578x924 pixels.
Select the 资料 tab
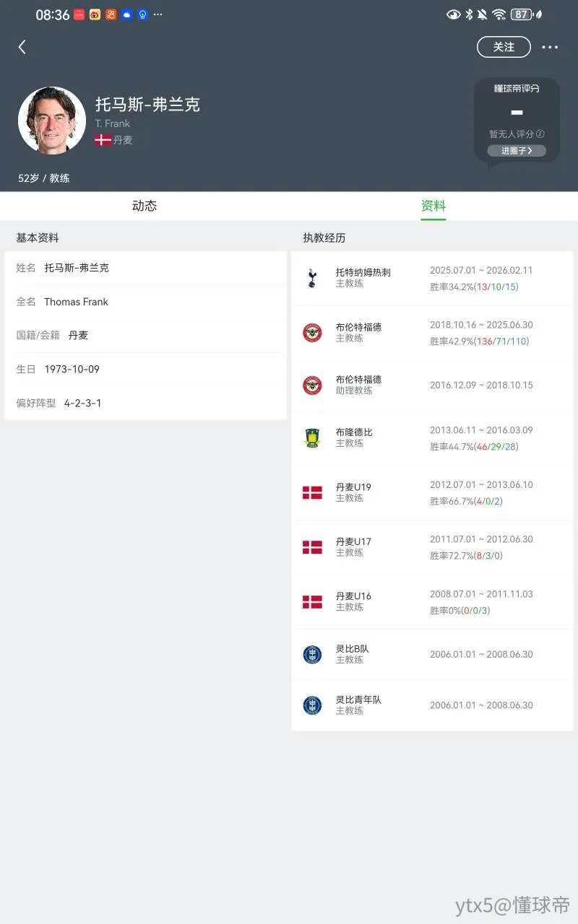[433, 206]
